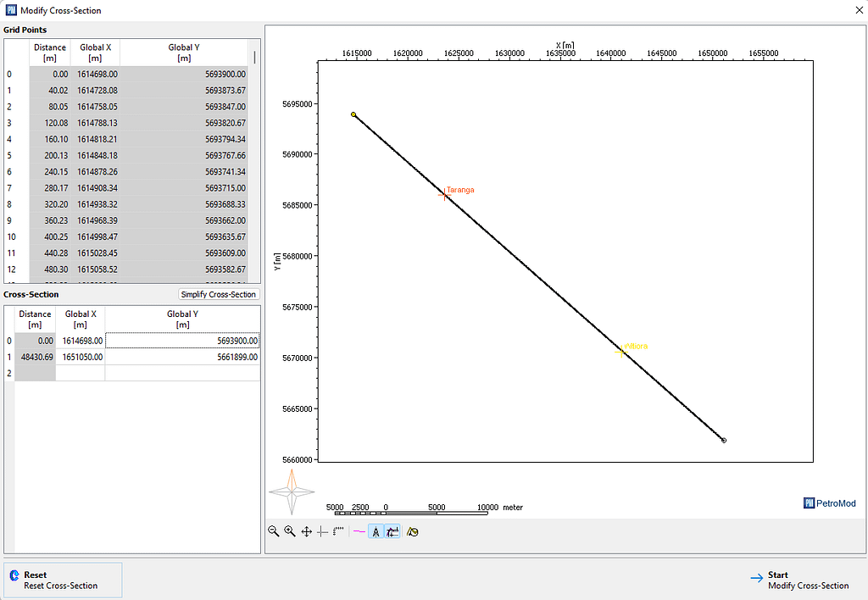Click the empty row 2 Global X cell
Viewport: 868px width, 600px height.
coord(81,373)
